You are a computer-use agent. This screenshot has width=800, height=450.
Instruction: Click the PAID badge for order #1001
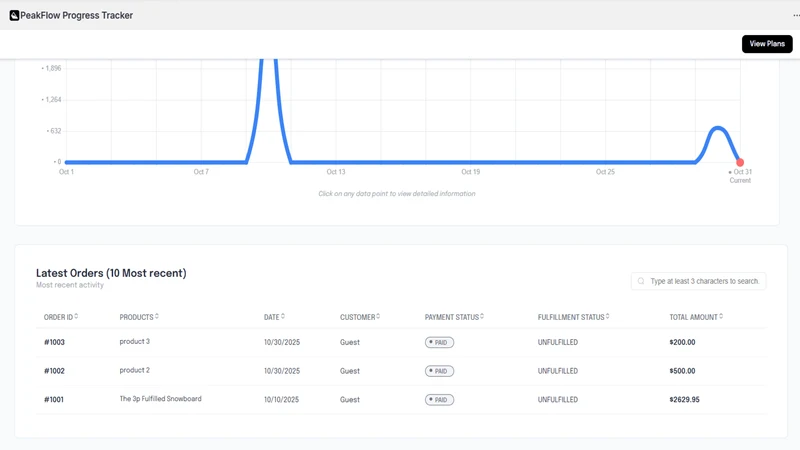pyautogui.click(x=439, y=399)
